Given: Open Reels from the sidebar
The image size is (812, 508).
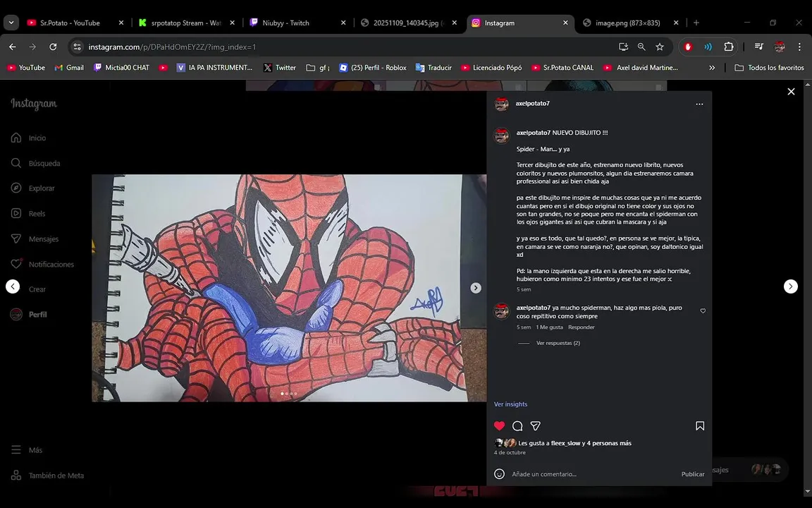Looking at the screenshot, I should 28,214.
